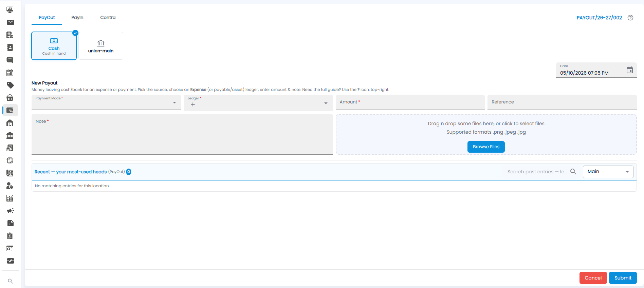Screen dimensions: 644x288
Task: Open the Payment Mode dropdown
Action: (x=106, y=102)
